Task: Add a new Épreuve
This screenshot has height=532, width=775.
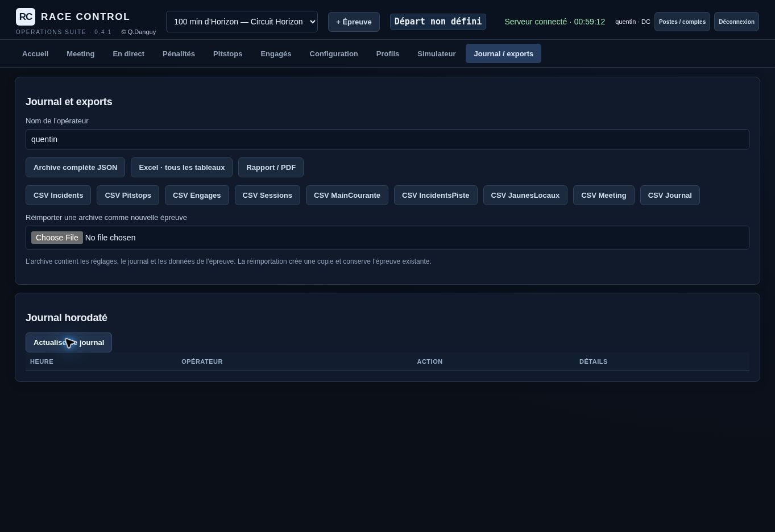Action: pyautogui.click(x=354, y=22)
